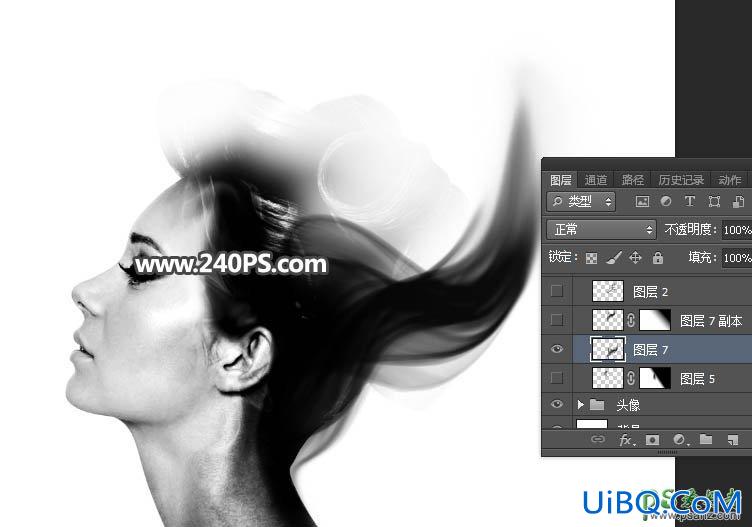Add a layer style with fx icon

(625, 440)
